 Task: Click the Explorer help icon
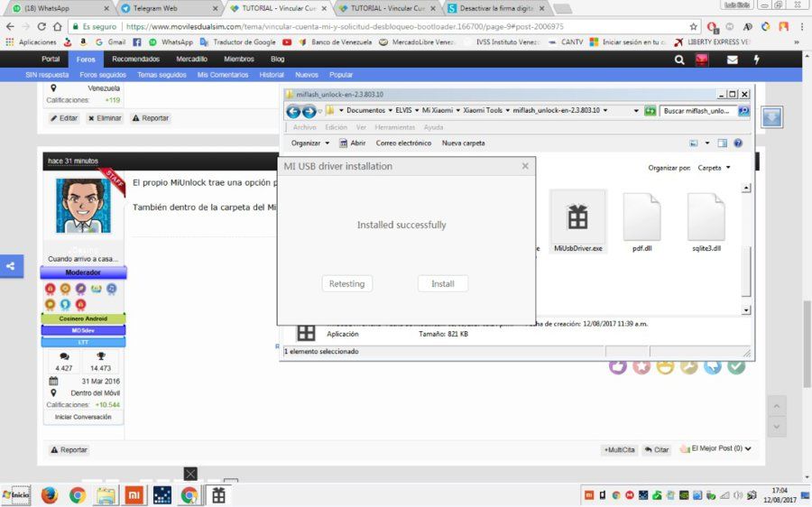[x=738, y=143]
